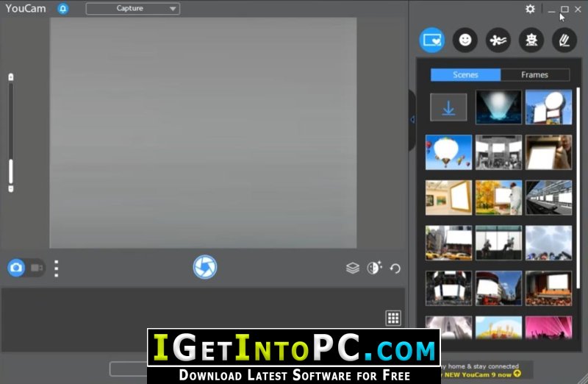Switch to photo camera mode

16,268
